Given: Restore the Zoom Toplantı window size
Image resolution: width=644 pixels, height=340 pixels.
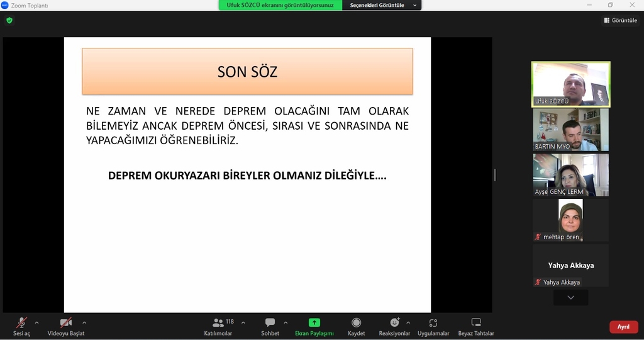Looking at the screenshot, I should pyautogui.click(x=610, y=5).
